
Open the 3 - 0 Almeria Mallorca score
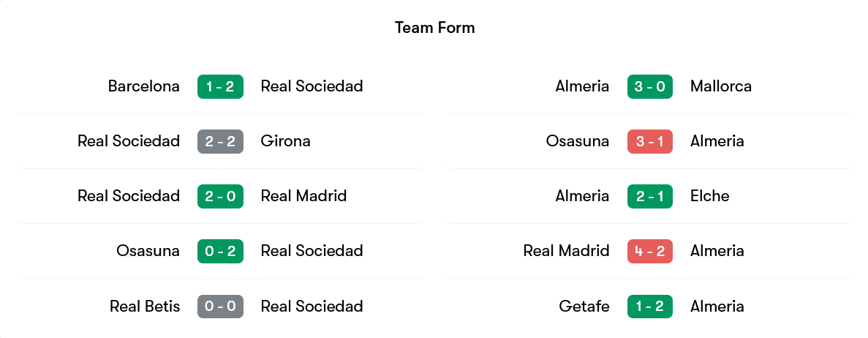pos(649,86)
